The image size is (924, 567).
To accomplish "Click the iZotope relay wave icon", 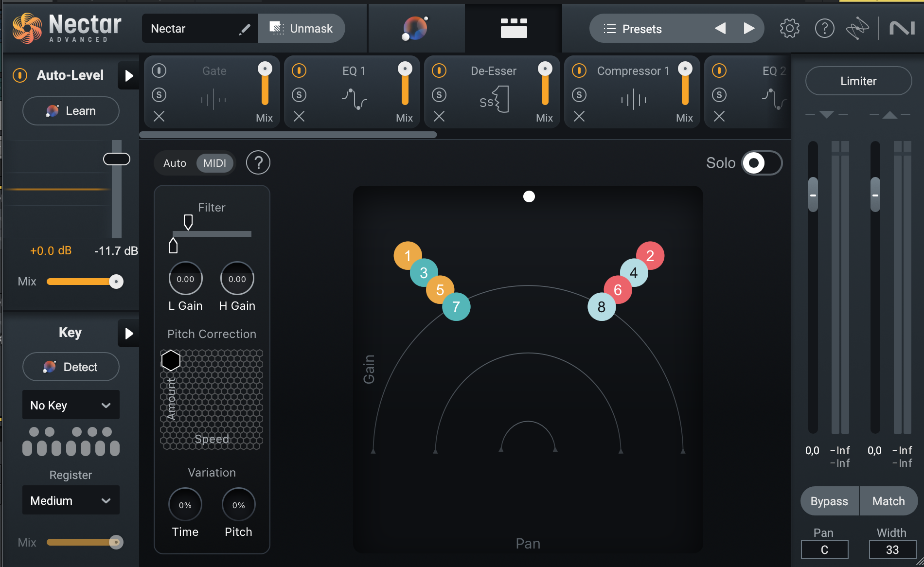I will tap(857, 29).
